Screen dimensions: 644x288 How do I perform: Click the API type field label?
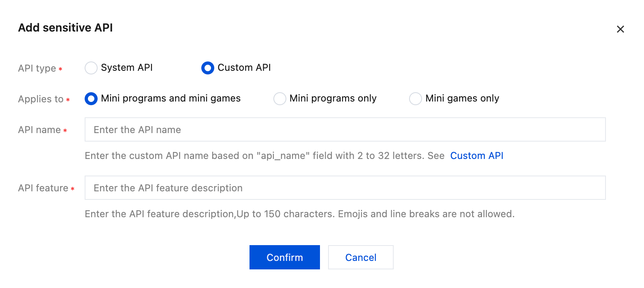[x=37, y=68]
